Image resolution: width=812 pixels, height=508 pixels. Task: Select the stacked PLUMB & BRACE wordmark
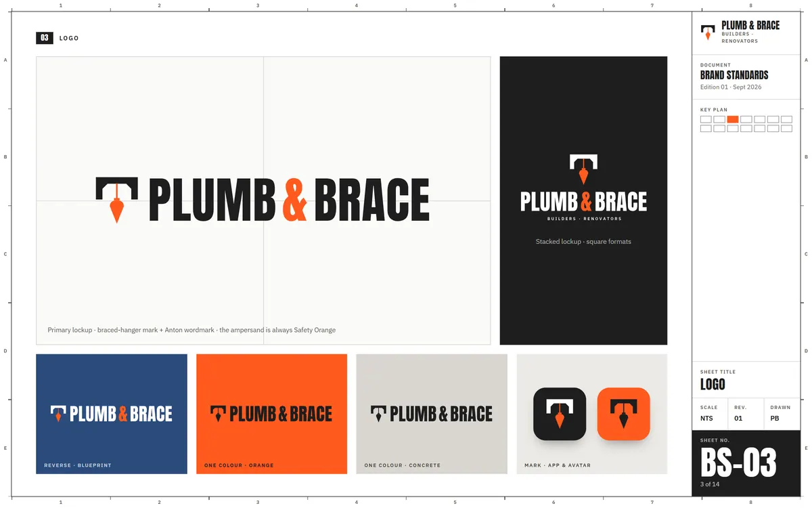pyautogui.click(x=583, y=201)
